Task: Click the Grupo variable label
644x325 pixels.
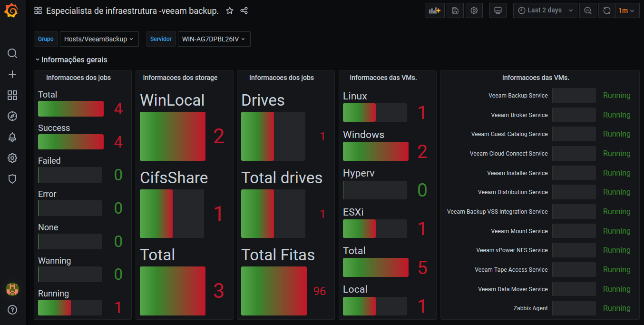Action: 46,39
